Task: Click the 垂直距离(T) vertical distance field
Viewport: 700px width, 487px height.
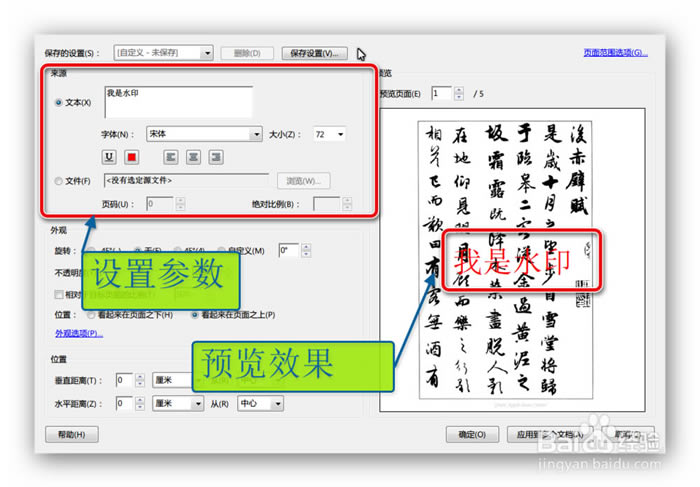Action: [125, 380]
